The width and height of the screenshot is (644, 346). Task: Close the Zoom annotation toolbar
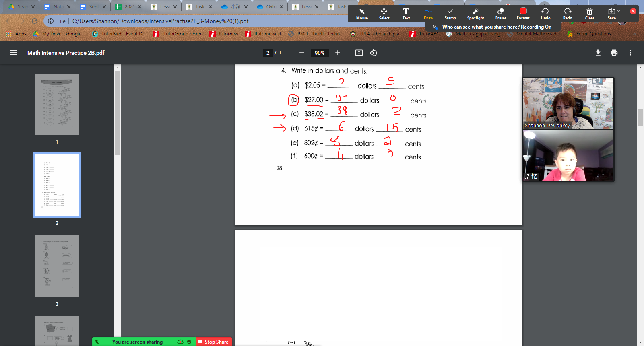pyautogui.click(x=633, y=11)
